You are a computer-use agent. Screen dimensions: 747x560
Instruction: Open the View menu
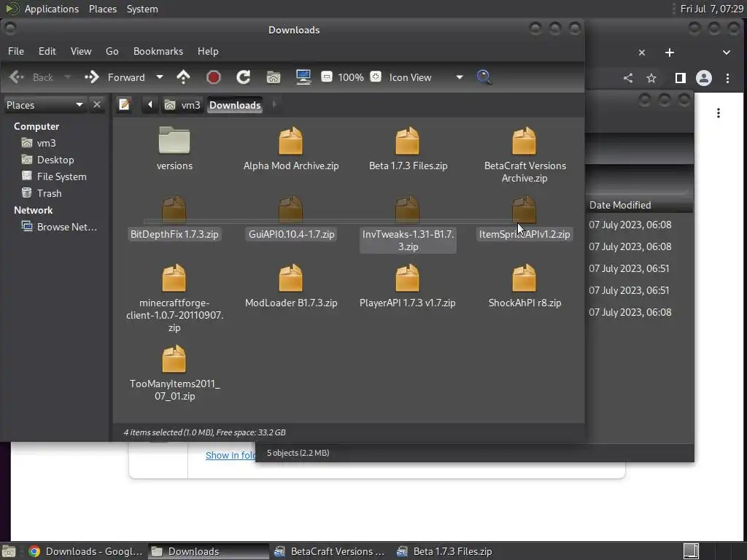pyautogui.click(x=81, y=51)
